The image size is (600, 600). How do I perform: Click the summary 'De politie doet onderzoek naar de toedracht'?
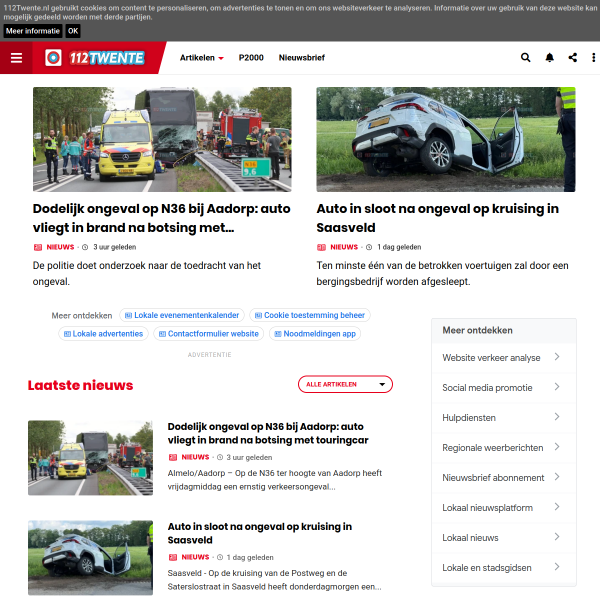click(x=147, y=274)
